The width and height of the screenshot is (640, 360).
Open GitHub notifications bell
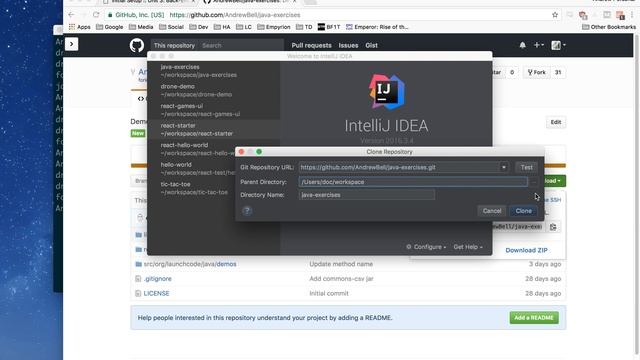[x=522, y=45]
